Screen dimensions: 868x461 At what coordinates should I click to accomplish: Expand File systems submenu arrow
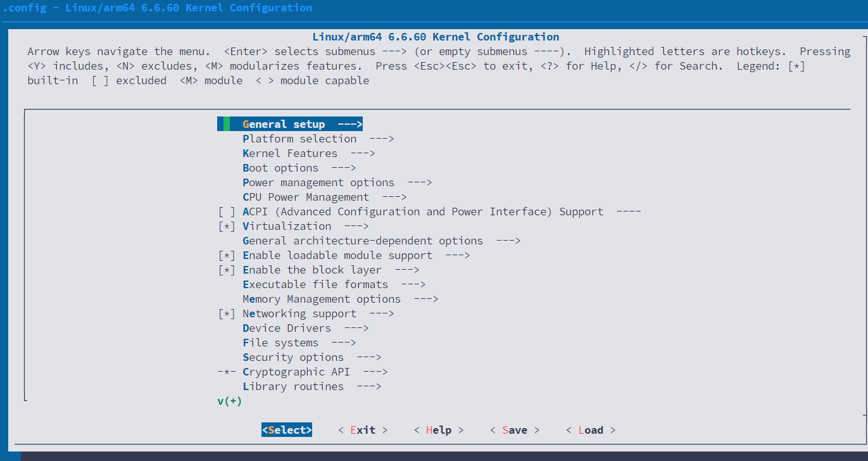[x=343, y=343]
